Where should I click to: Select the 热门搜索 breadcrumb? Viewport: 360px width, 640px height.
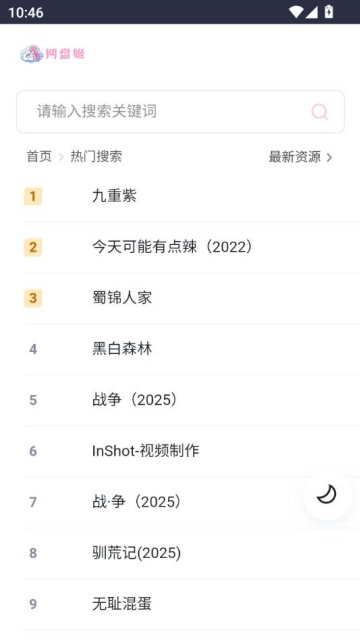[96, 156]
